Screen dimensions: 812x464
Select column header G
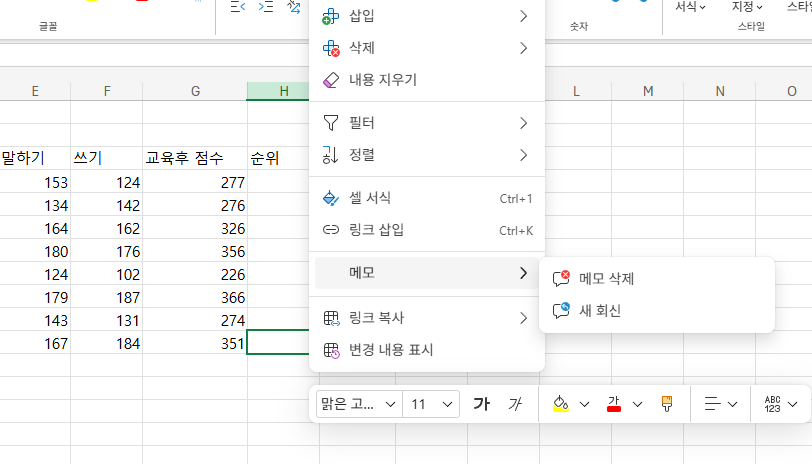click(x=195, y=92)
